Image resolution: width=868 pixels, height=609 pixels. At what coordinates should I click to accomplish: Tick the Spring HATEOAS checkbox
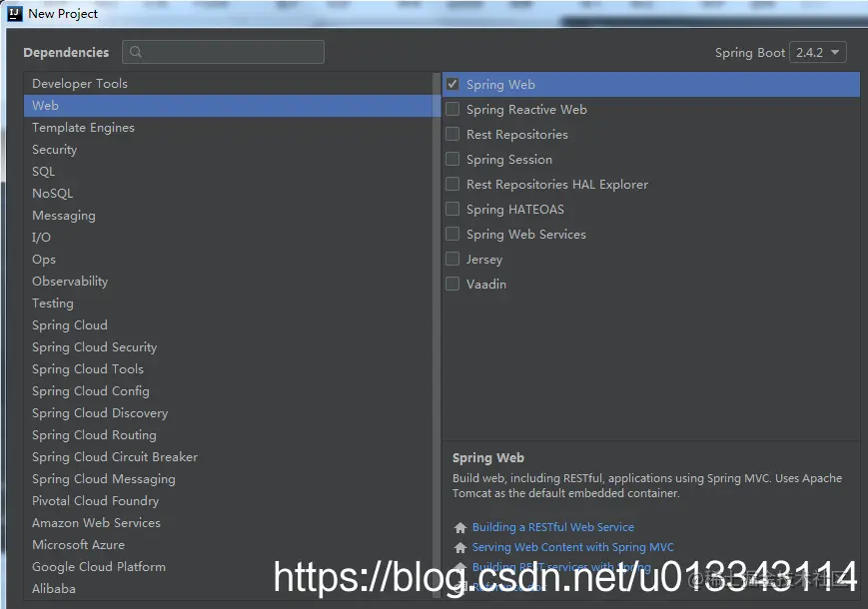(x=452, y=209)
